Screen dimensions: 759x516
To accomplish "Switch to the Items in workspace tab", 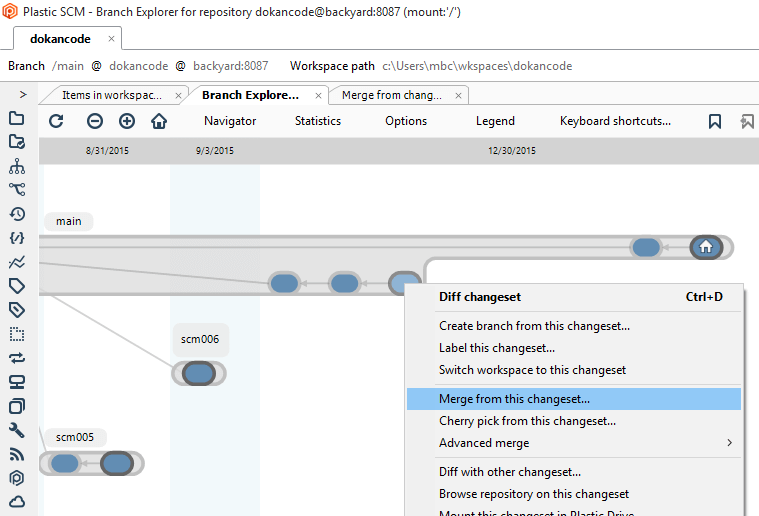I will [111, 95].
